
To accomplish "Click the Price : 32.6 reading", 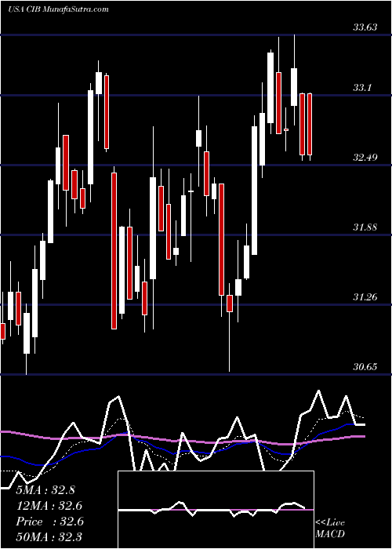I will (x=49, y=522).
